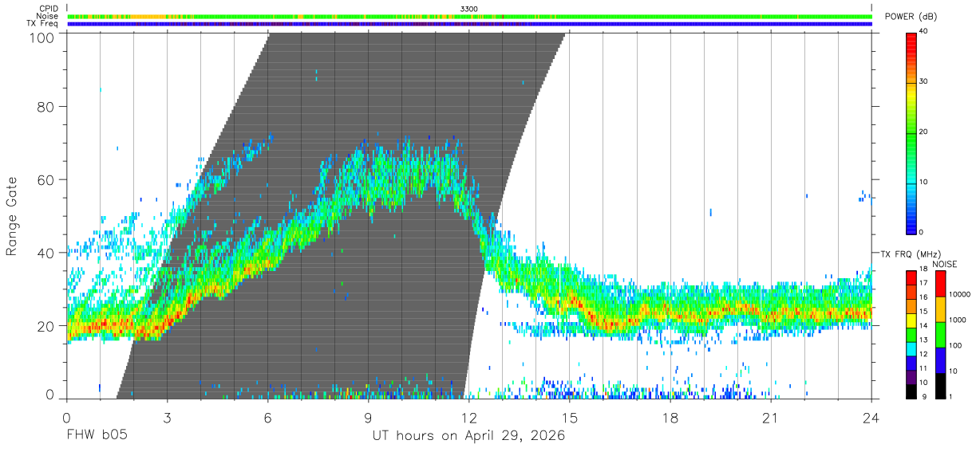This screenshot has width=980, height=452.
Task: Click the NOISE legend 100 green swatch
Action: pyautogui.click(x=940, y=335)
